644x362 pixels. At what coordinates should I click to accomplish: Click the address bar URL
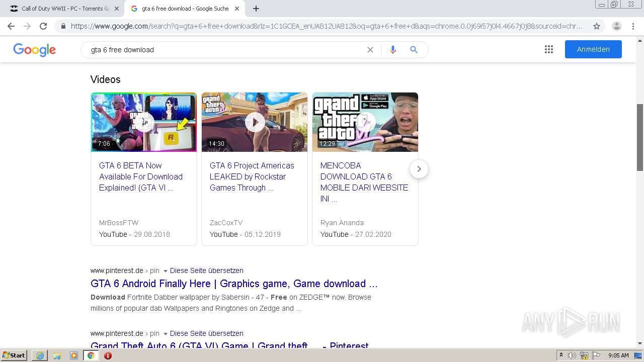click(326, 26)
